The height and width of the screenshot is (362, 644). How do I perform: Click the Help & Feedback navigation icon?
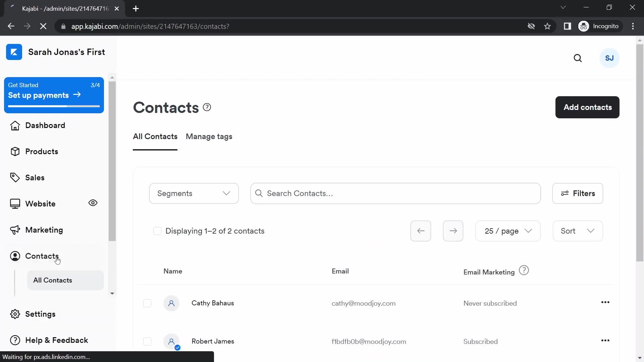15,340
